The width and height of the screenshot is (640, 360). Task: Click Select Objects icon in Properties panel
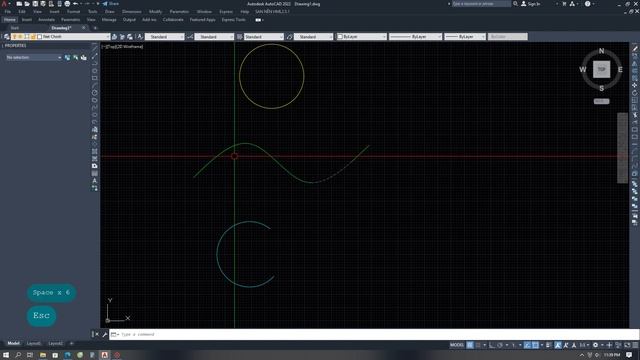[x=76, y=58]
